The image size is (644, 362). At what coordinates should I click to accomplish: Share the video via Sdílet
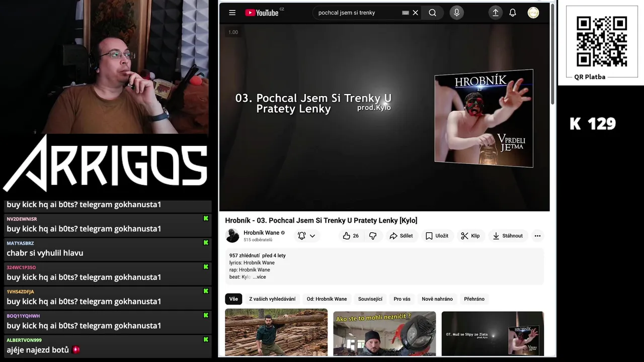click(401, 236)
